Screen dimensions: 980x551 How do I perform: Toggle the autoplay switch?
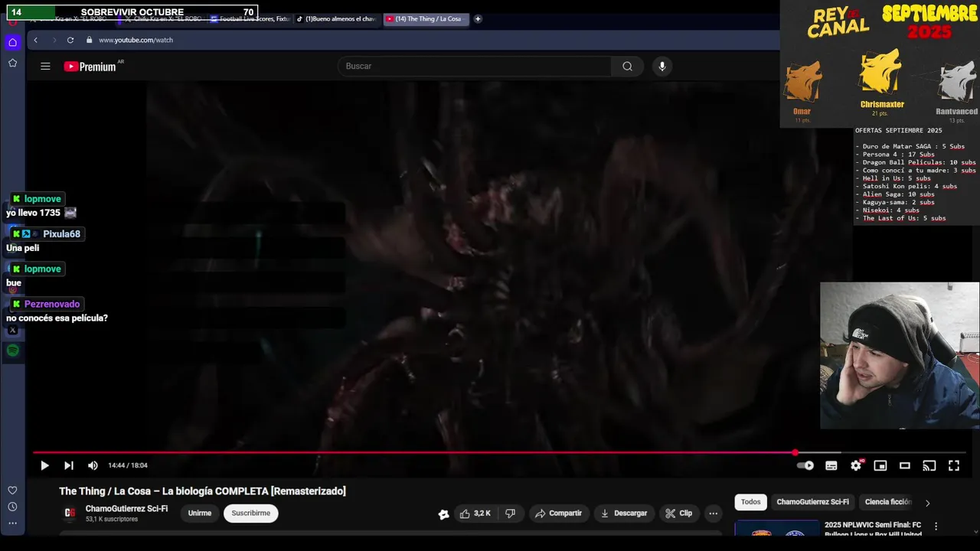click(x=805, y=465)
